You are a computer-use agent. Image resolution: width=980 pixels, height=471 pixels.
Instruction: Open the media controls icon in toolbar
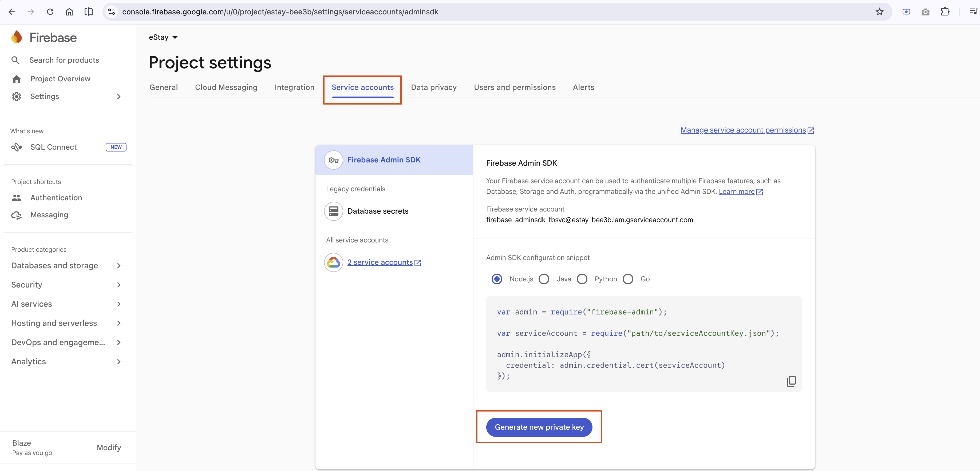click(973, 12)
